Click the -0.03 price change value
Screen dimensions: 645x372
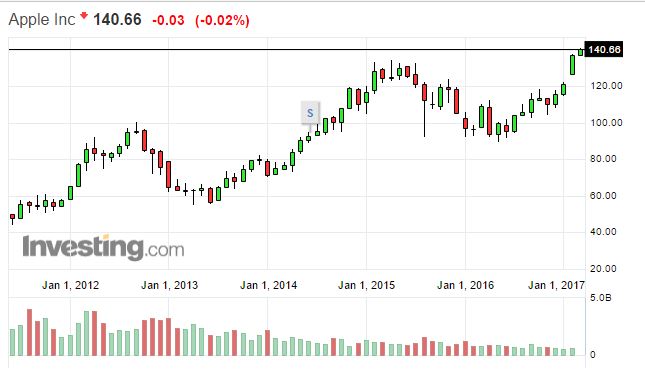tap(168, 20)
